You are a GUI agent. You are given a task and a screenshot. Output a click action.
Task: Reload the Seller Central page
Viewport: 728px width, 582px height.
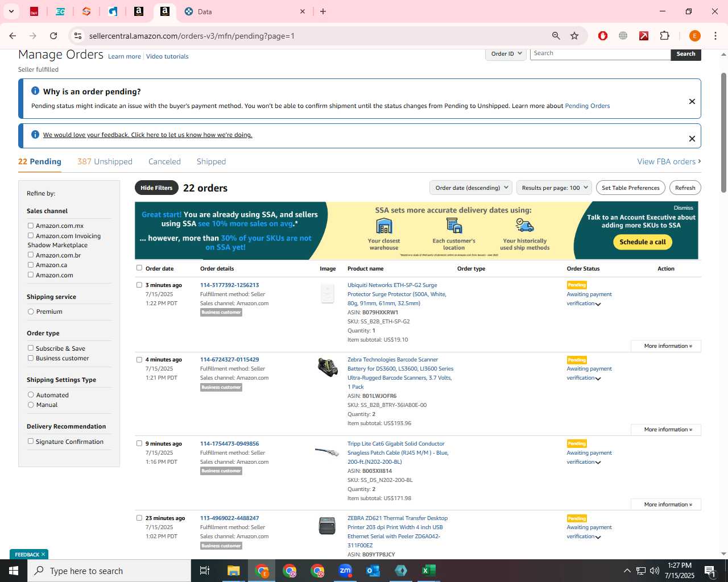pyautogui.click(x=53, y=36)
